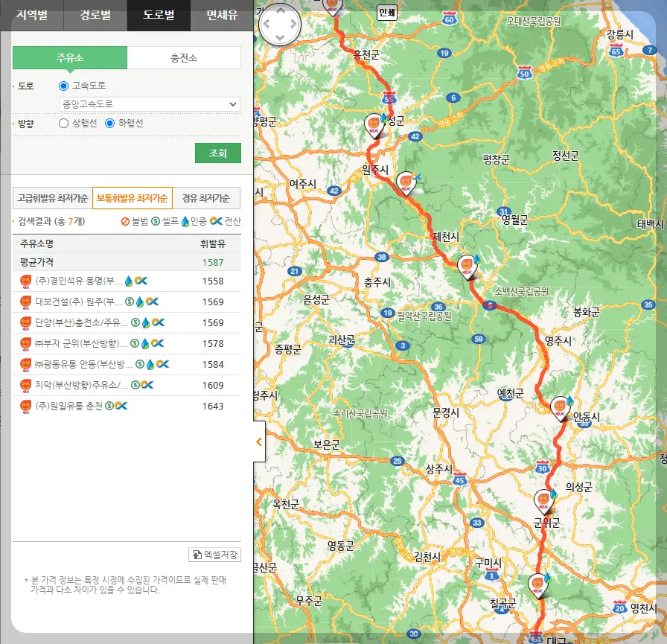Image resolution: width=667 pixels, height=644 pixels.
Task: Select the station marker southeast of 원주시
Action: (406, 183)
